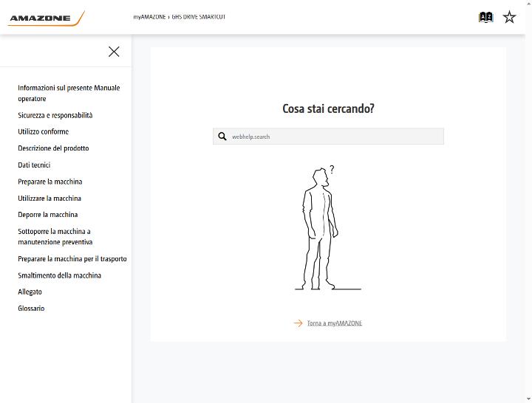
Task: Click the thinking man illustration
Action: coord(328,227)
